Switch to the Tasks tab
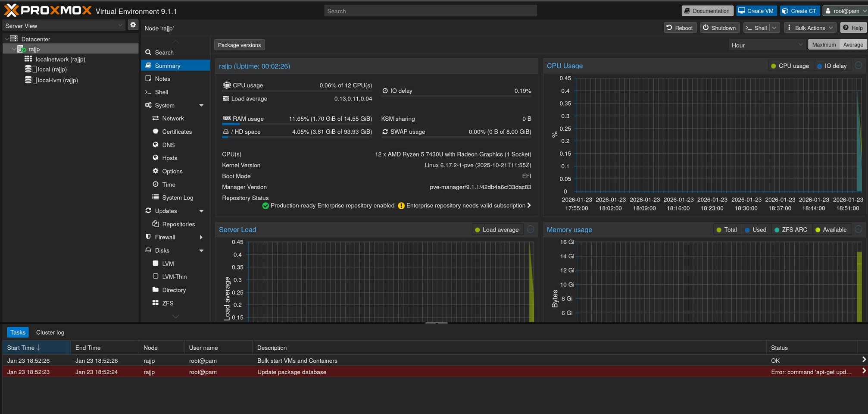This screenshot has width=868, height=414. coord(18,332)
